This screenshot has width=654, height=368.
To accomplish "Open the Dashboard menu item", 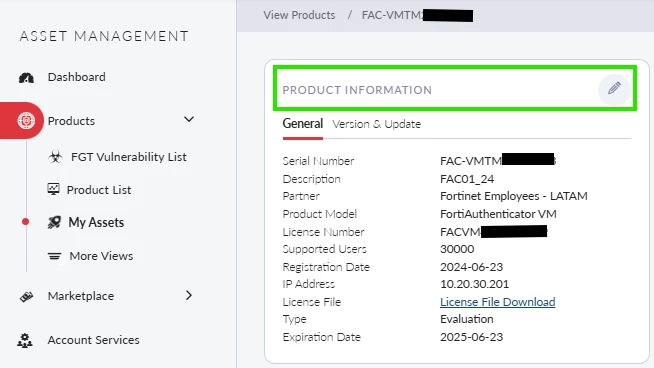I will point(77,77).
